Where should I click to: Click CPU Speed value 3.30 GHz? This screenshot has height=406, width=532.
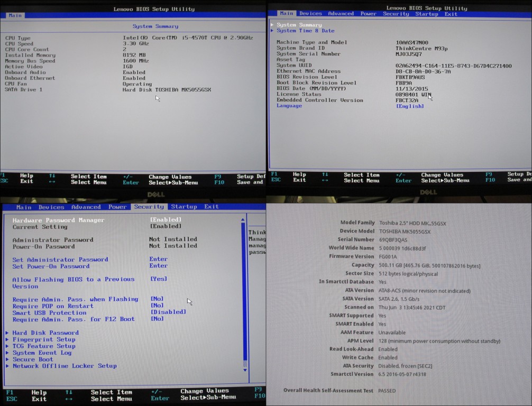click(x=136, y=43)
